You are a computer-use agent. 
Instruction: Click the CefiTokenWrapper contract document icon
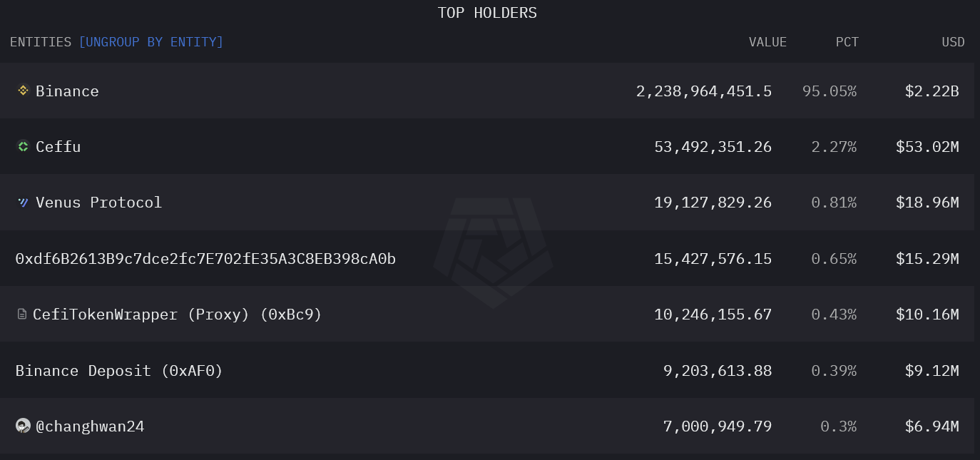pos(22,314)
